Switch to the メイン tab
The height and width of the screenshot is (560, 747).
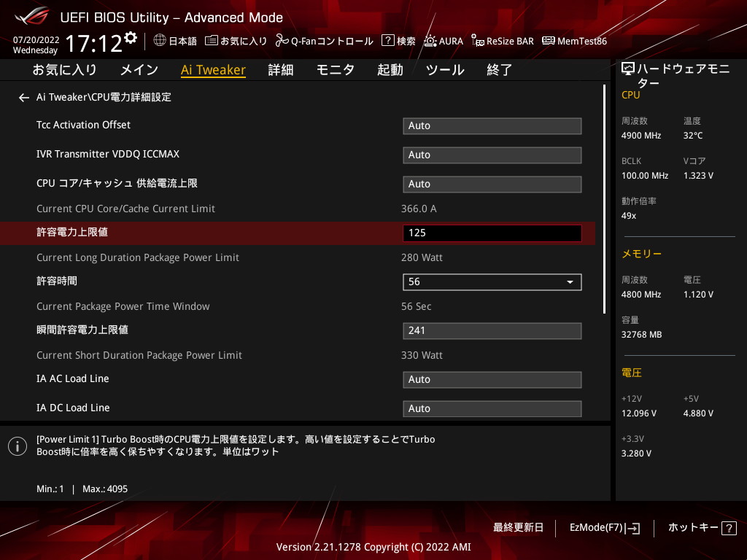[x=139, y=70]
